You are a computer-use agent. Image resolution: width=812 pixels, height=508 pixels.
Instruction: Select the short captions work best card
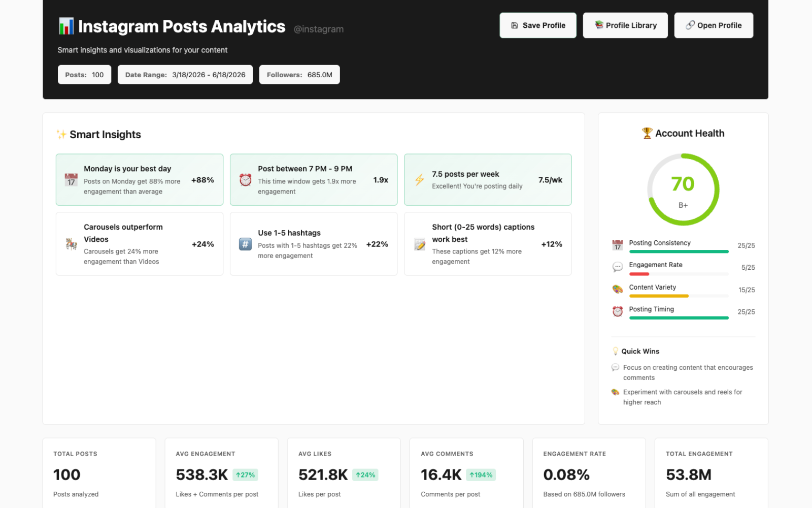pyautogui.click(x=488, y=244)
